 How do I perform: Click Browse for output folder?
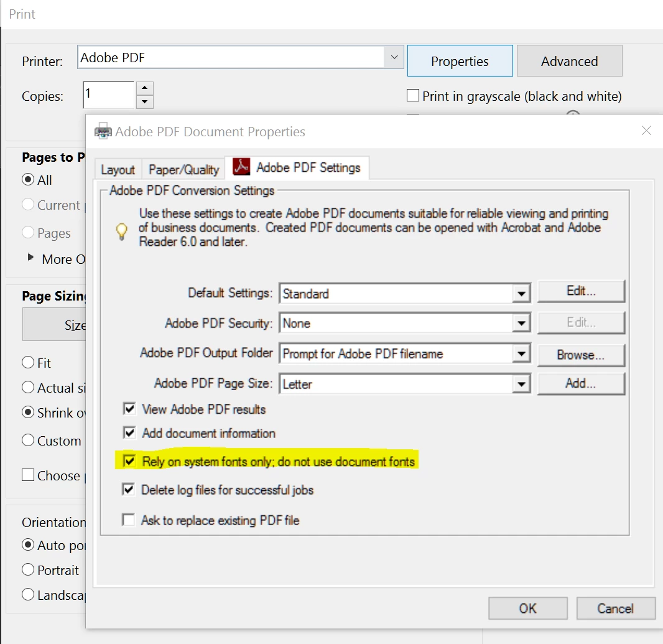[581, 355]
